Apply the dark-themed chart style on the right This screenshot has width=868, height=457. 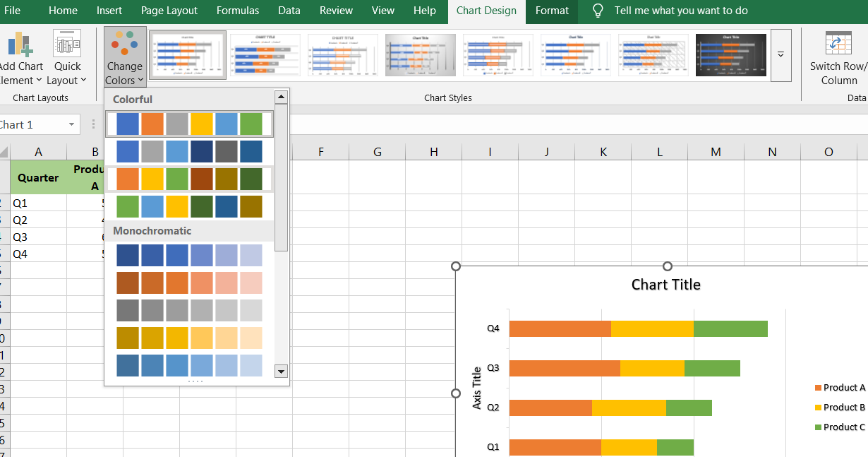(x=730, y=54)
